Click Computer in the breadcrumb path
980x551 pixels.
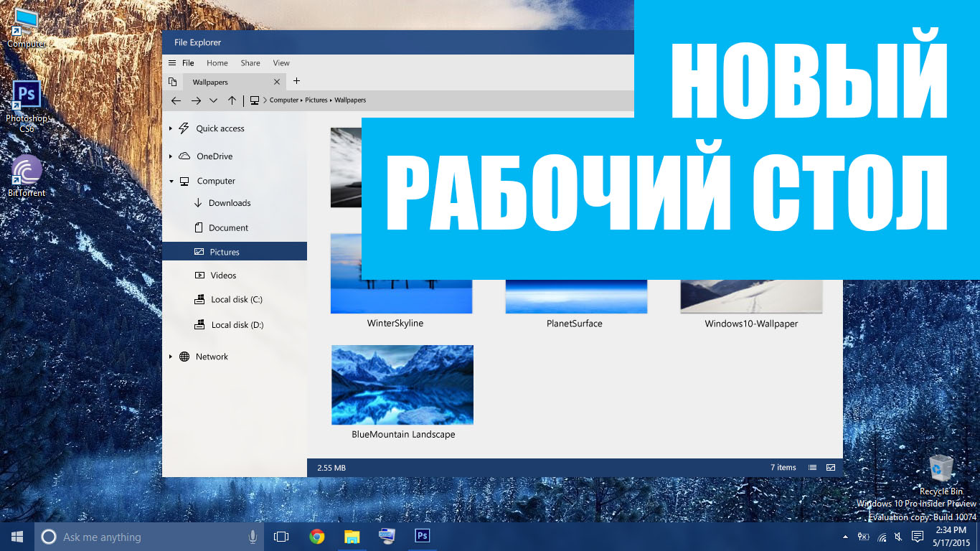(284, 100)
